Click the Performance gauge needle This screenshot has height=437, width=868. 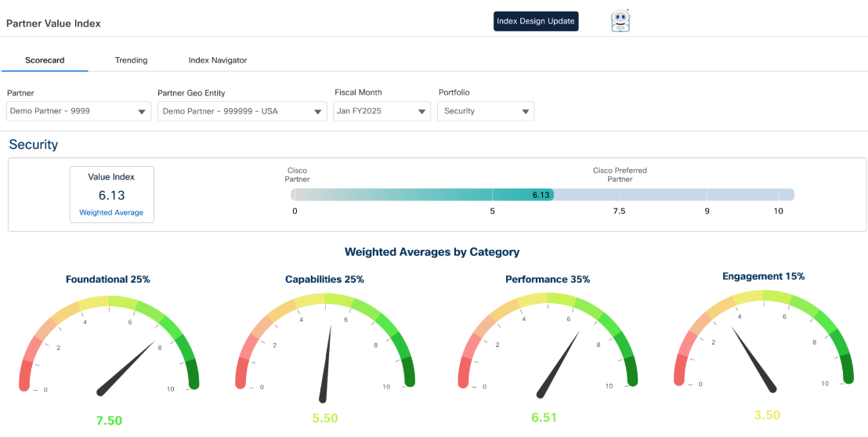click(x=558, y=364)
